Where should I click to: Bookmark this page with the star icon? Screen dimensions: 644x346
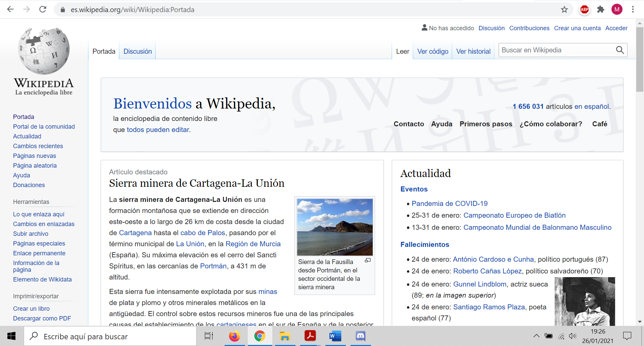click(x=564, y=9)
